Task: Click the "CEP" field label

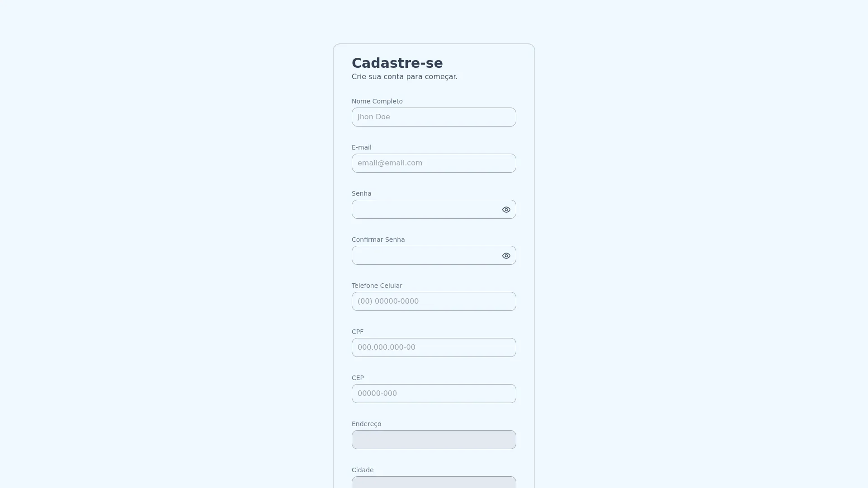Action: (358, 378)
